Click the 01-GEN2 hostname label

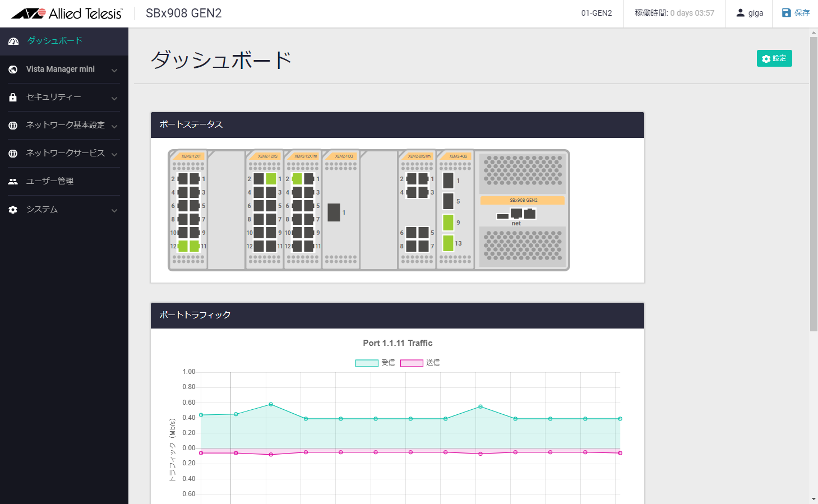[x=597, y=13]
